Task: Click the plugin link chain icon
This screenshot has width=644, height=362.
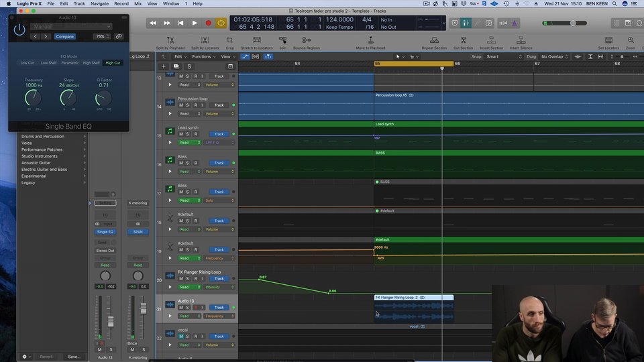Action: [119, 36]
